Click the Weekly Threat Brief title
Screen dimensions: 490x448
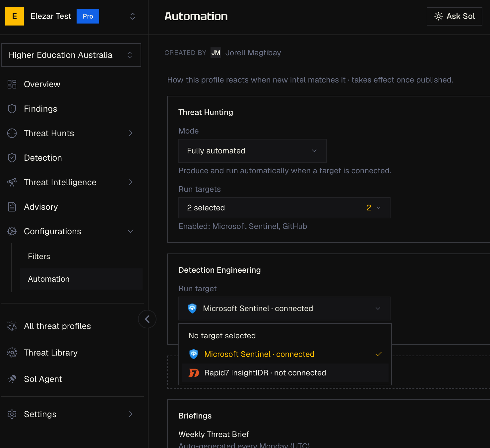point(214,434)
